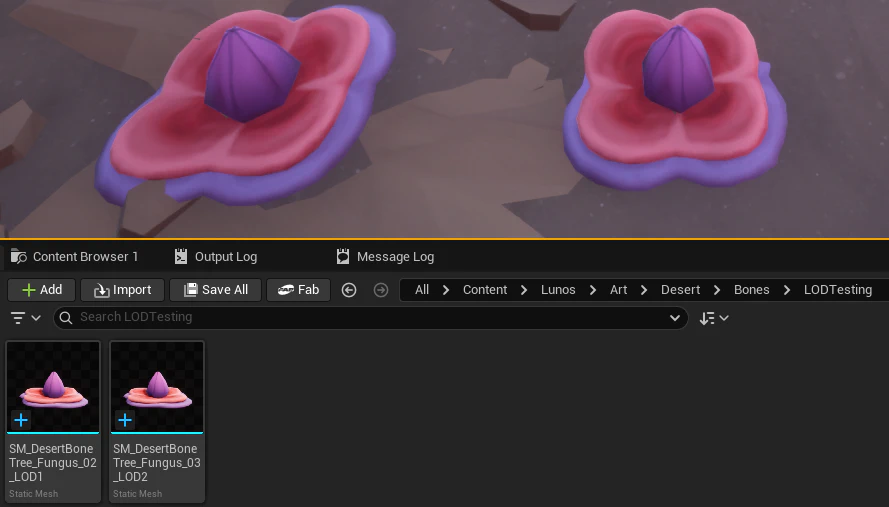This screenshot has width=889, height=507.
Task: Select the SM_DesertBoneTree_Fungus_03_LOD2 thumbnail
Action: click(157, 387)
